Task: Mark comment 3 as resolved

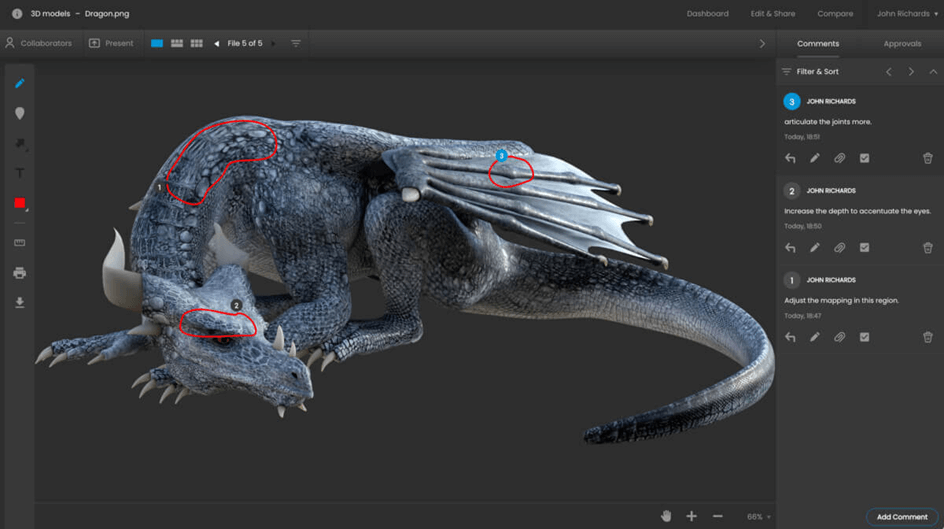Action: [x=865, y=158]
